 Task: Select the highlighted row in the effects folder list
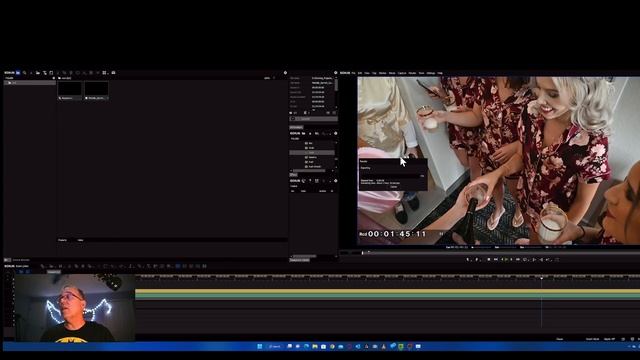(312, 153)
